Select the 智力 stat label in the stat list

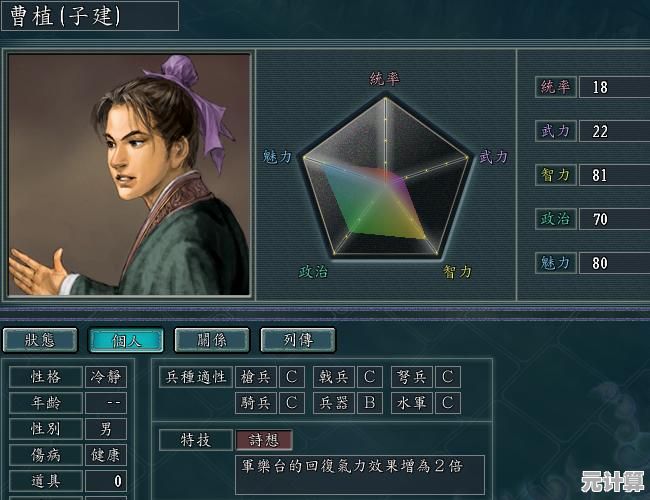(555, 175)
